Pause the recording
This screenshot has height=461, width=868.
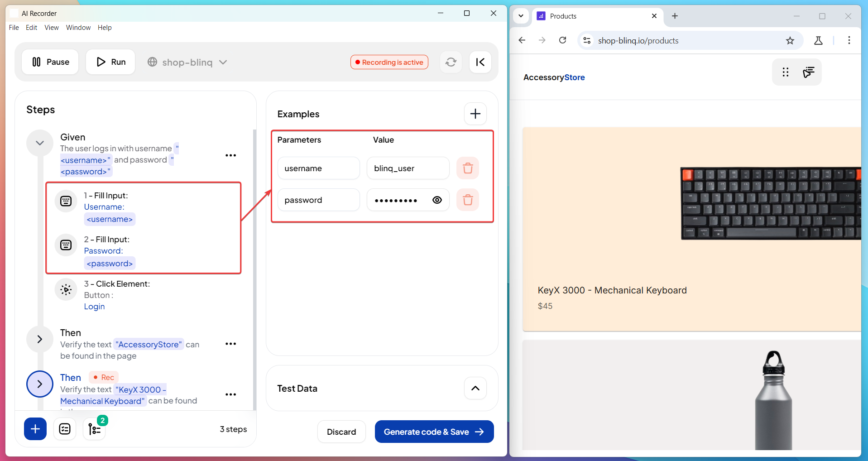click(x=50, y=62)
